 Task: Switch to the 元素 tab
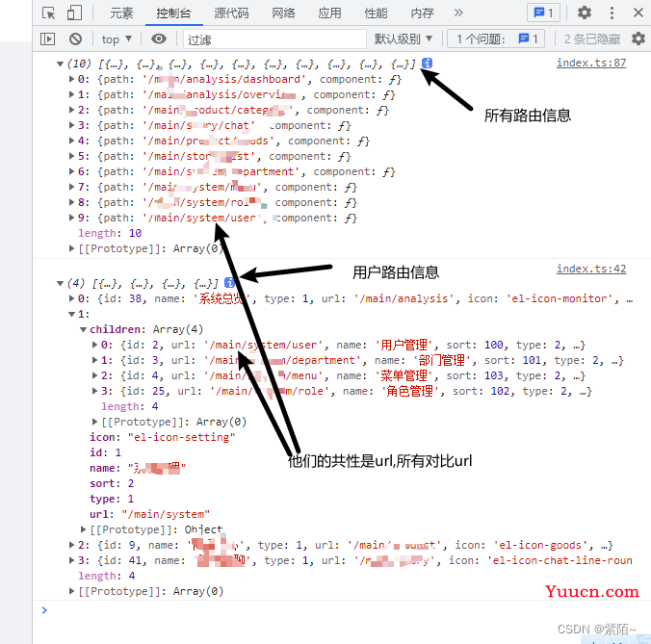(x=121, y=13)
